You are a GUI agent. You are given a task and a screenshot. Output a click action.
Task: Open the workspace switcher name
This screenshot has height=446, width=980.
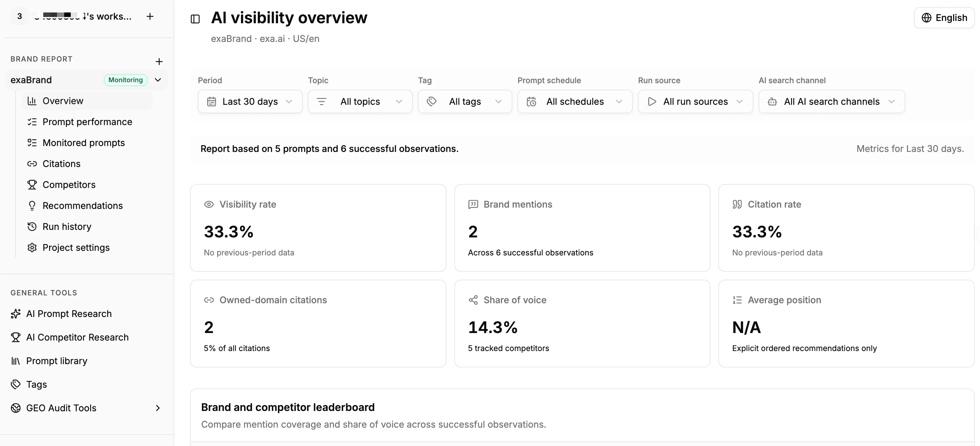[x=83, y=16]
